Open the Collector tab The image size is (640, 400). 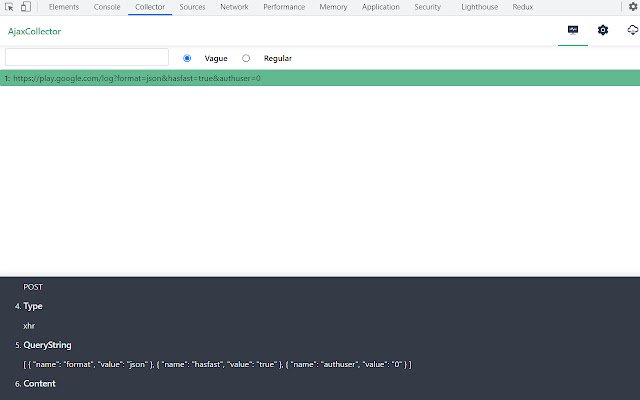[150, 7]
